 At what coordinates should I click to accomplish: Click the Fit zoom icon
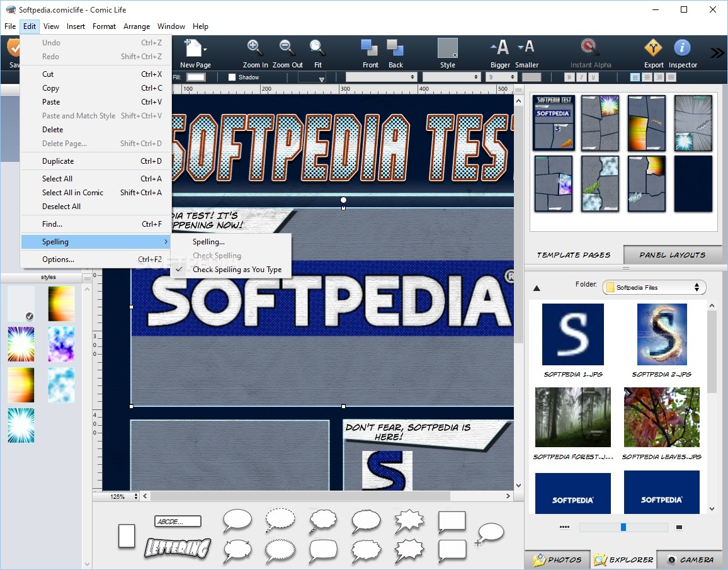317,47
